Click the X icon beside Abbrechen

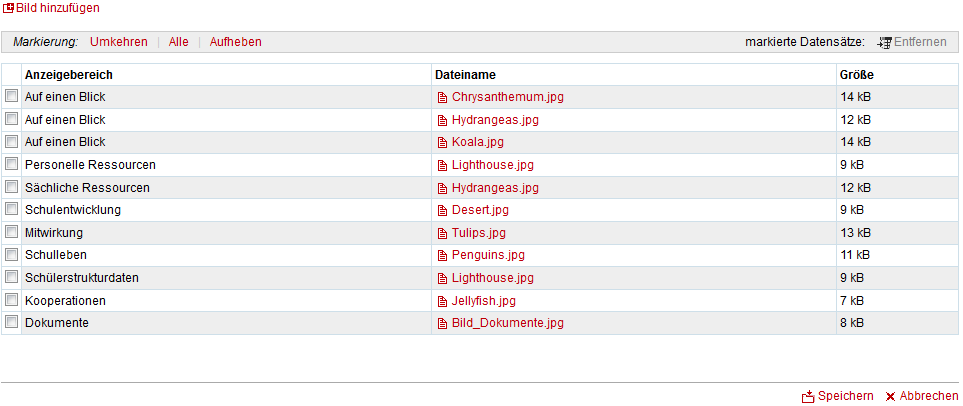[x=890, y=397]
